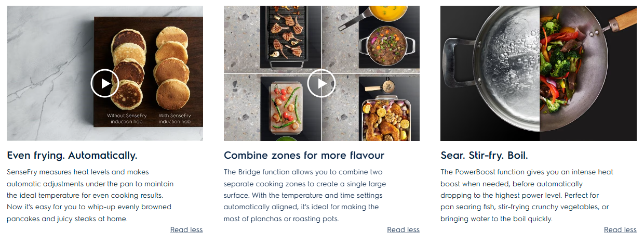
Task: Click the SenseFry description paragraph
Action: (x=90, y=195)
